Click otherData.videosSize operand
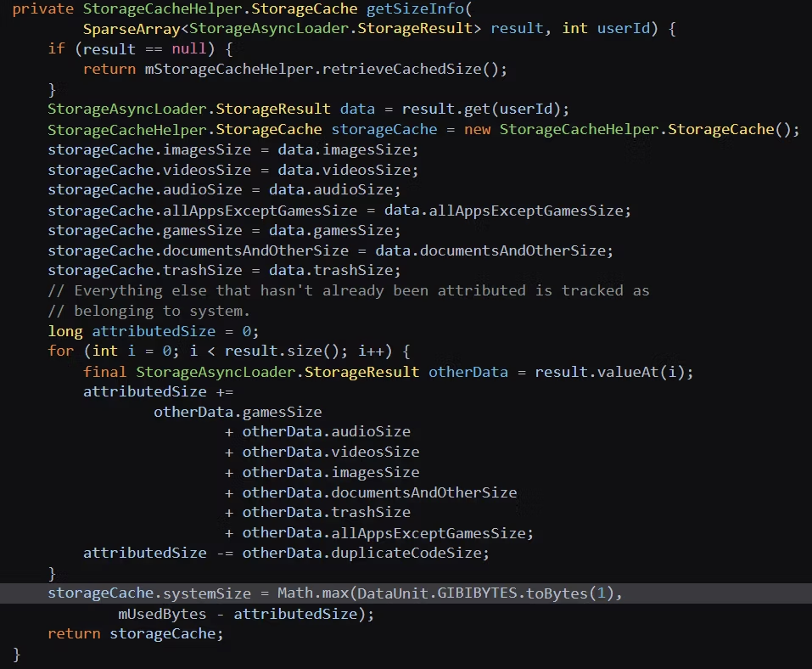Screen dimensions: 812x669 pos(331,452)
